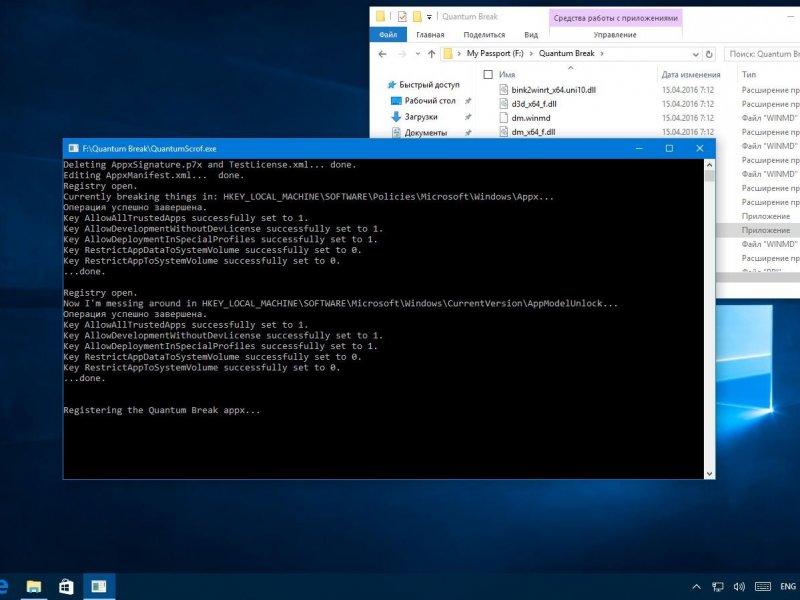Select file dm.winmd
This screenshot has width=800, height=600.
click(x=531, y=118)
